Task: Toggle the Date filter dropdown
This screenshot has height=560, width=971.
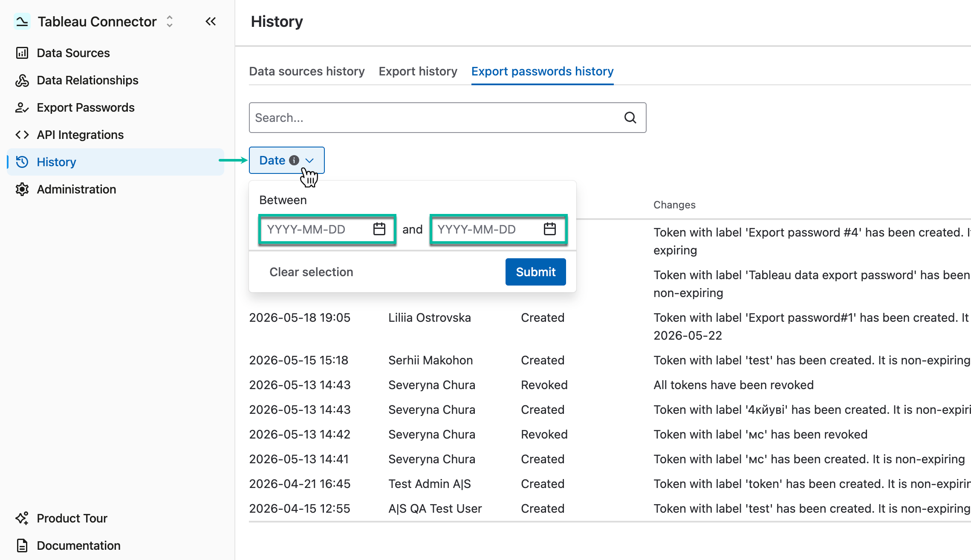Action: point(287,160)
